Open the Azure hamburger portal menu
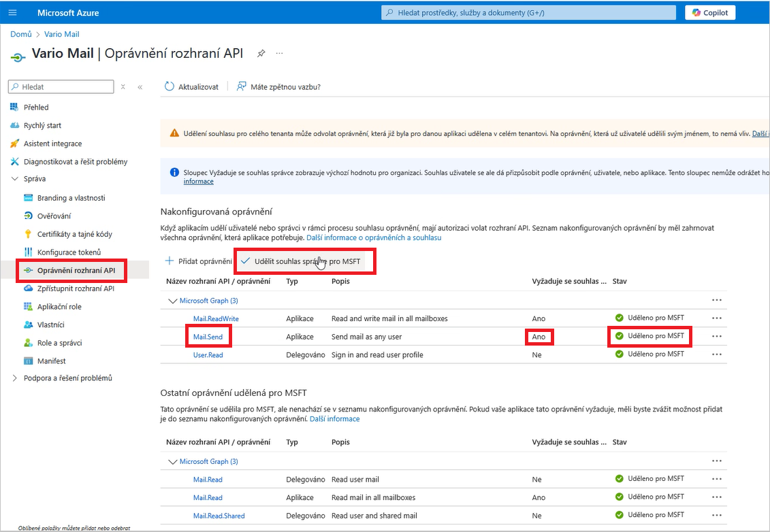This screenshot has height=532, width=770. (13, 13)
